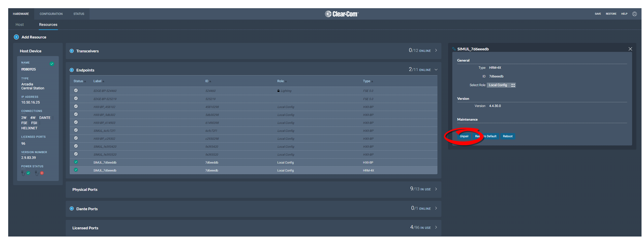Expand the Physical Ports section

tap(436, 189)
